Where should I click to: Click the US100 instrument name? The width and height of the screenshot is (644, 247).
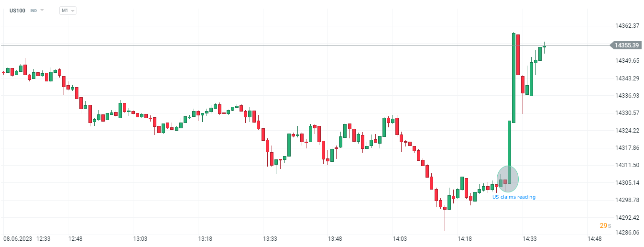(x=17, y=10)
